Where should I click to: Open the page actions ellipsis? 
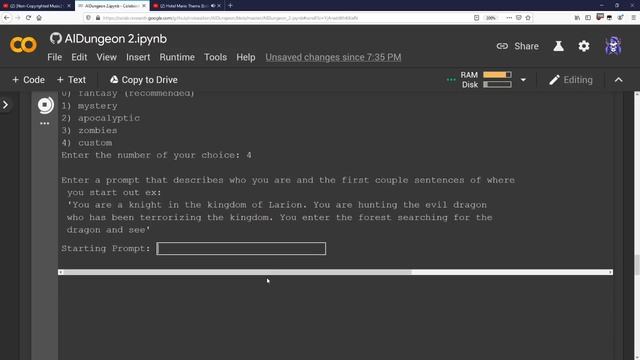tap(509, 18)
